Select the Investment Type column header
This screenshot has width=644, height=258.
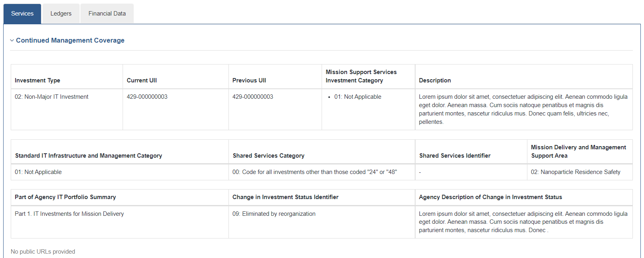pyautogui.click(x=37, y=80)
